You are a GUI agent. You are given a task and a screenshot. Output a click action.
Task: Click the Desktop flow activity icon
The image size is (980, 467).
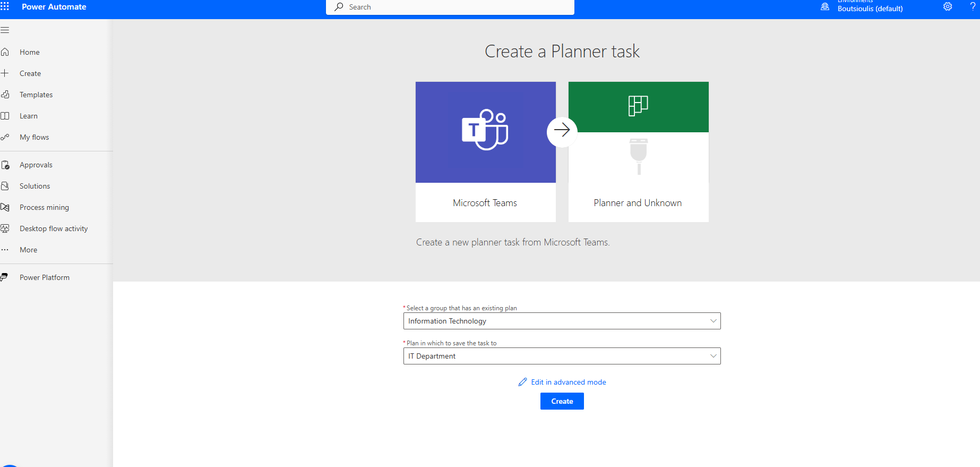click(5, 228)
